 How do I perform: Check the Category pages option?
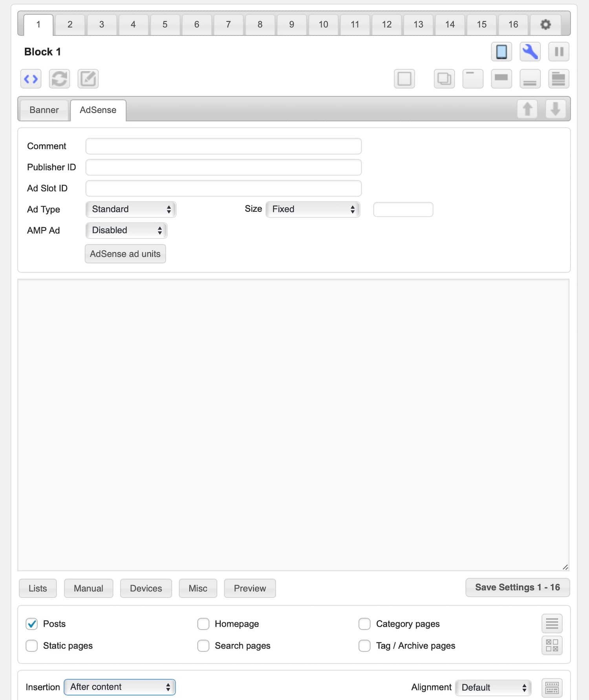(364, 624)
